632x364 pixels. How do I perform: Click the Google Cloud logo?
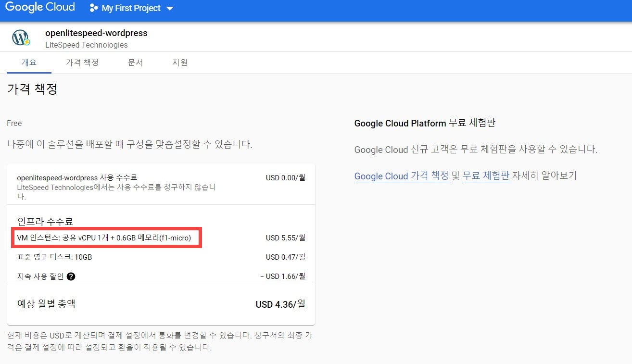pyautogui.click(x=40, y=8)
